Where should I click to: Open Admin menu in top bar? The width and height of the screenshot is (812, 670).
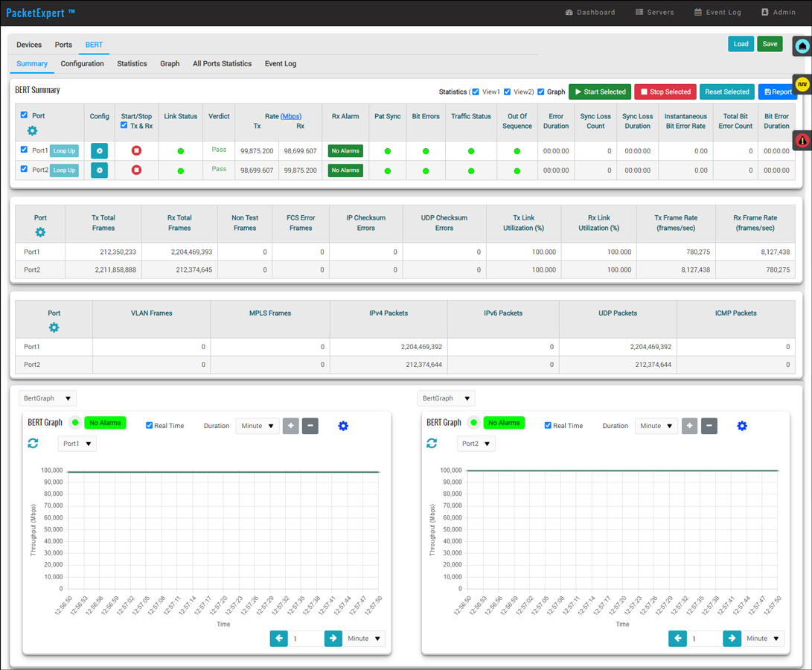pyautogui.click(x=779, y=12)
